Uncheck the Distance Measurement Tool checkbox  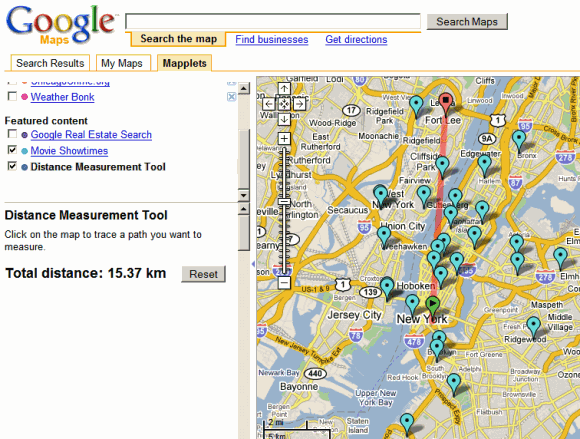coord(12,166)
